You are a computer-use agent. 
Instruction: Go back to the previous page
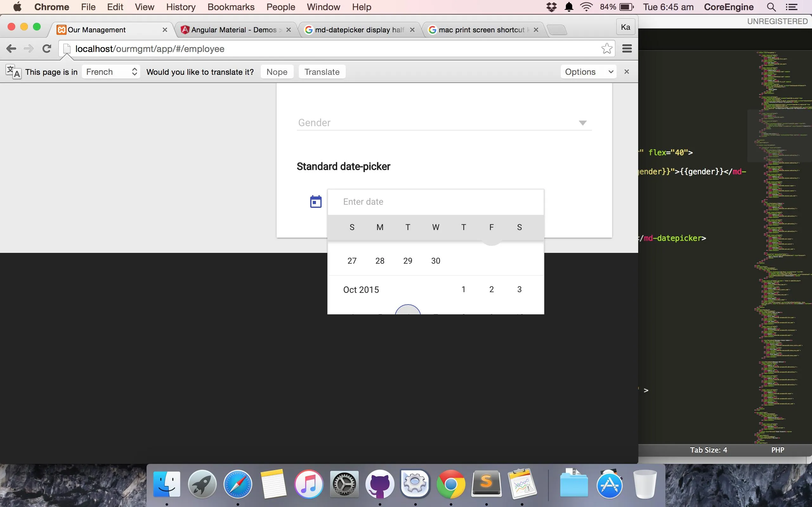tap(11, 48)
